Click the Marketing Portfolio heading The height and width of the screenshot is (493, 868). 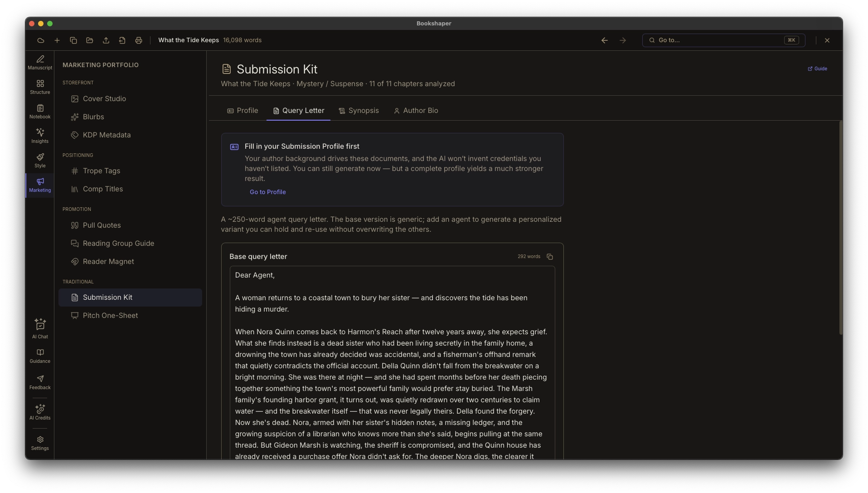pos(101,65)
